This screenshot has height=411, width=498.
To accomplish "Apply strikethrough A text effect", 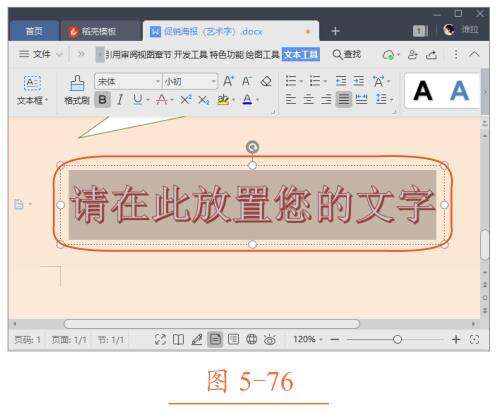I will click(x=162, y=99).
